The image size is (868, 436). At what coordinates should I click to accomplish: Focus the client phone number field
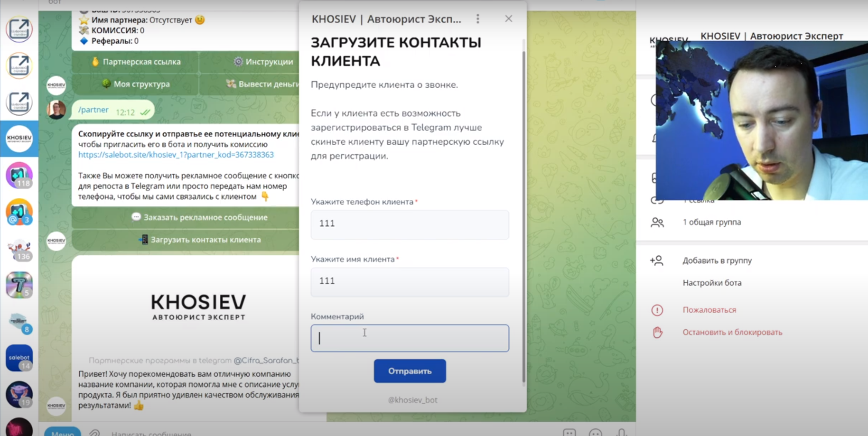point(410,224)
